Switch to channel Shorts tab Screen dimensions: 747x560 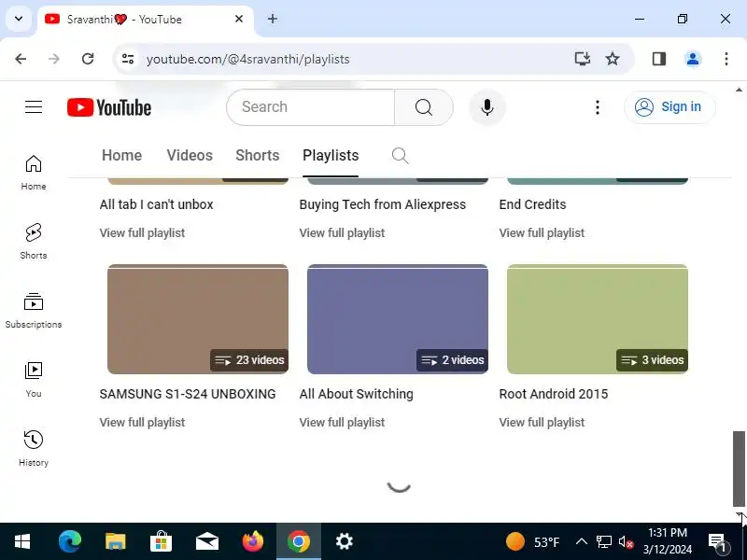[258, 155]
